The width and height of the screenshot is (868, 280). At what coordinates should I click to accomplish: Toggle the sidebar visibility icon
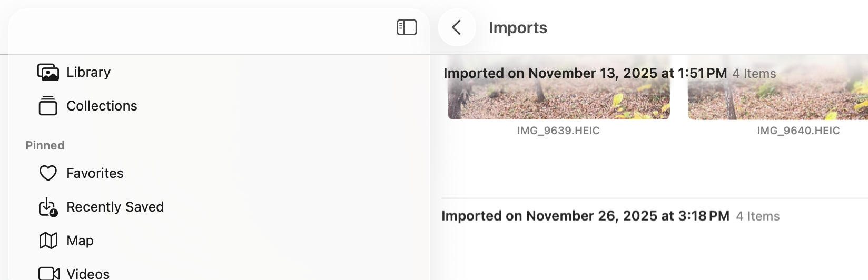coord(407,27)
